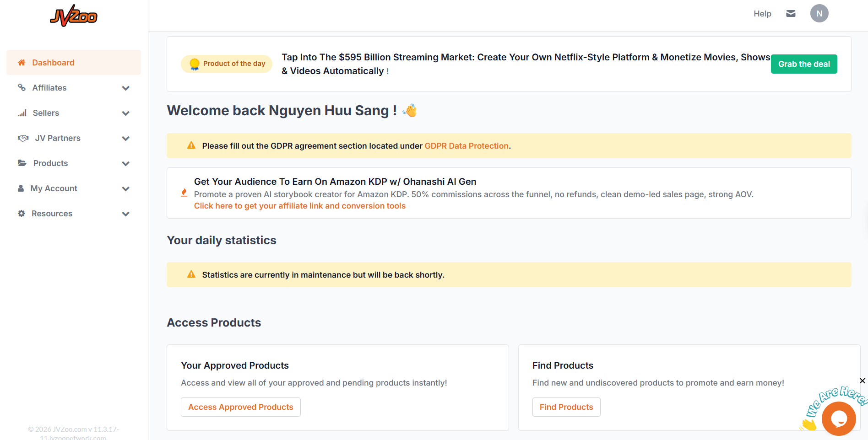Select Dashboard in the sidebar
The image size is (868, 440).
click(x=74, y=63)
